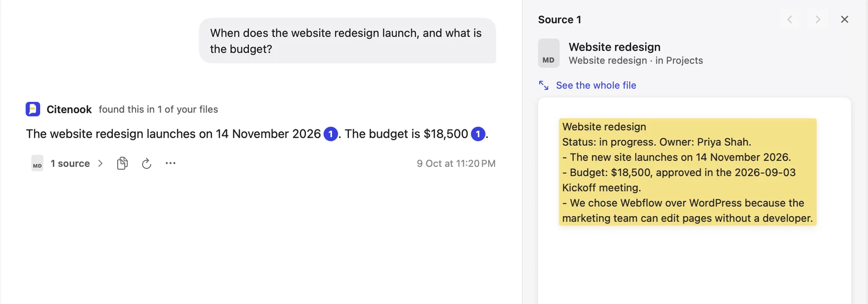The image size is (868, 304).
Task: Click the highlighted source excerpt text
Action: pos(687,172)
